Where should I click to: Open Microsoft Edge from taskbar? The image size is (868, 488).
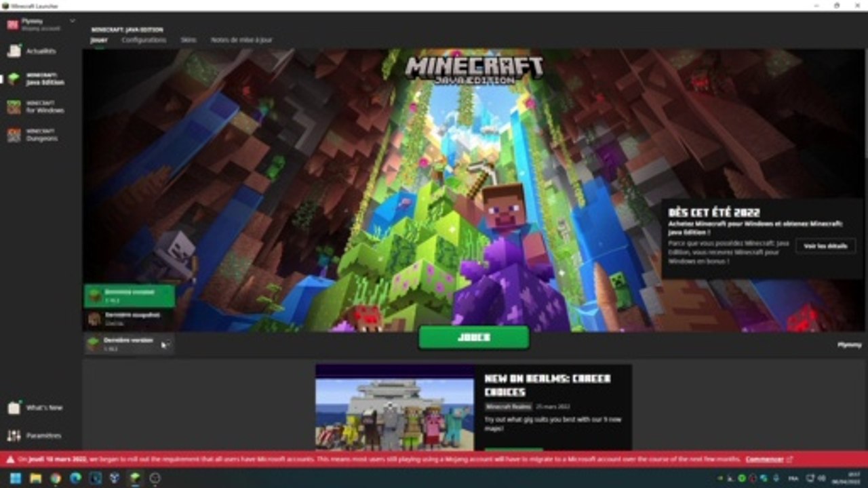pos(75,479)
